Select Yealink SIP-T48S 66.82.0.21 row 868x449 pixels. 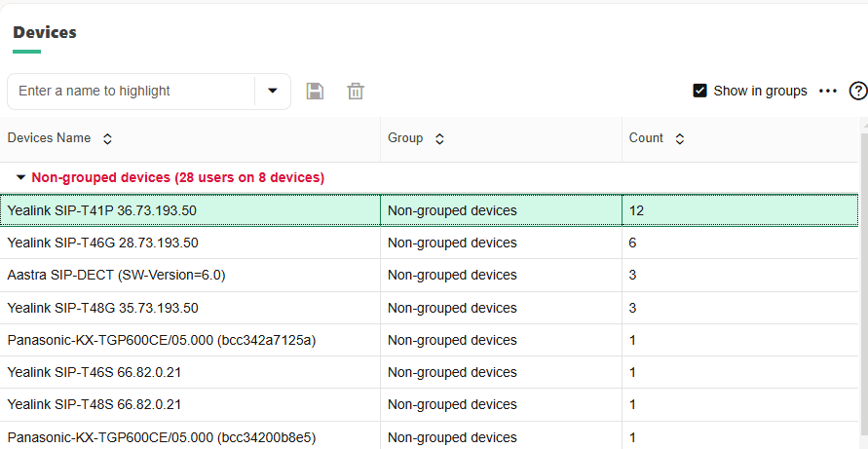click(429, 405)
